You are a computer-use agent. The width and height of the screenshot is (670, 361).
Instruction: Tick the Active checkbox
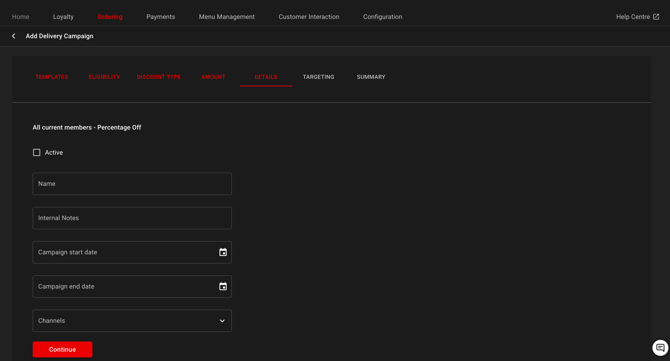[x=37, y=153]
